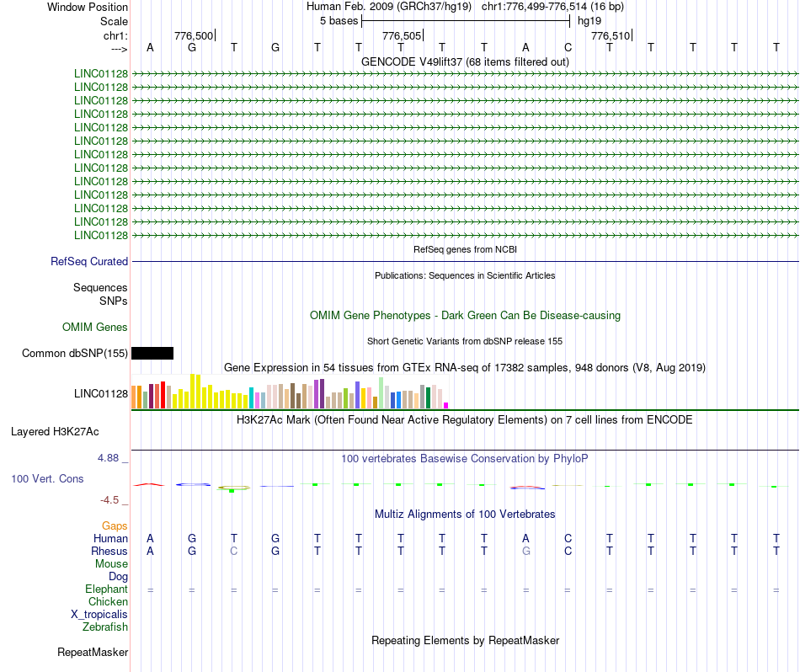Open the RefSeq Curated track label
This screenshot has width=800, height=672.
(89, 261)
